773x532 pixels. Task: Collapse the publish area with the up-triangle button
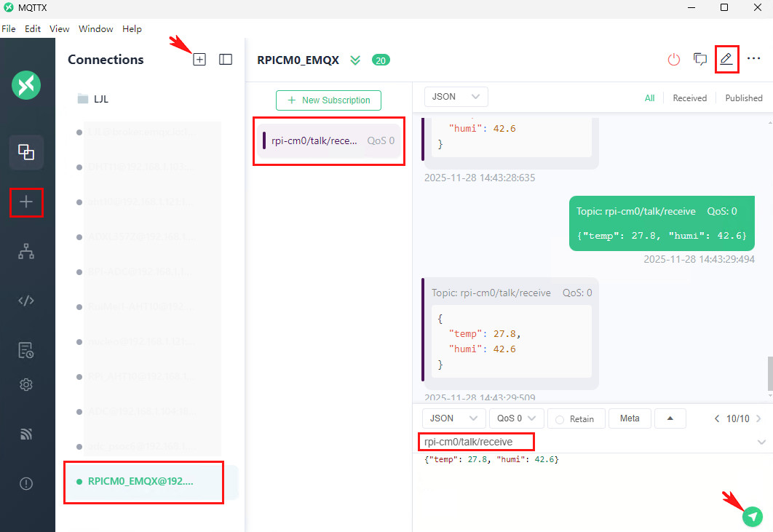tap(670, 418)
